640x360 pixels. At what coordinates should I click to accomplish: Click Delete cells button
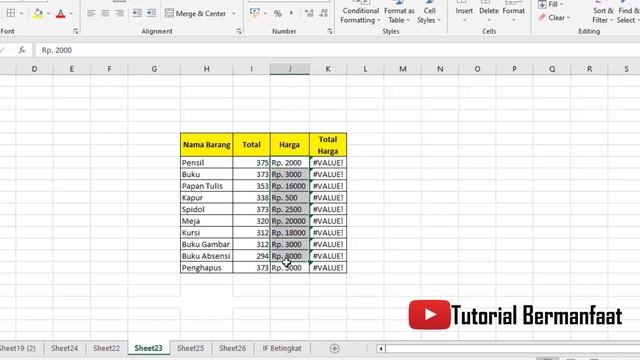(x=489, y=12)
